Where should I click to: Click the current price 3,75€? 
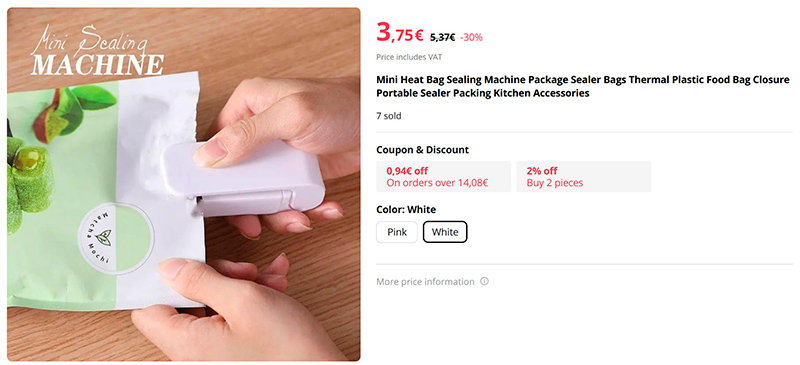400,33
